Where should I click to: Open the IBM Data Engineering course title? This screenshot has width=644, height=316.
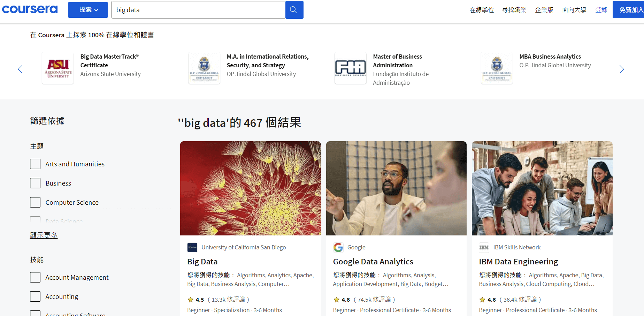pos(519,262)
